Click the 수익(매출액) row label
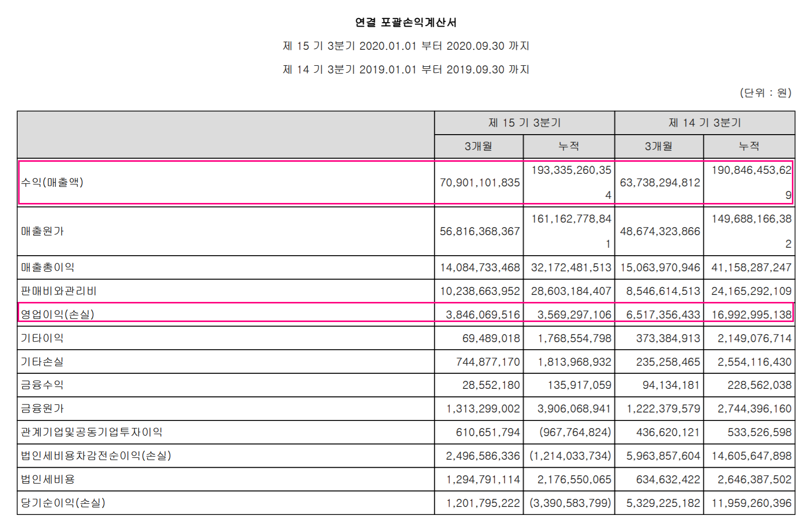 pos(52,182)
